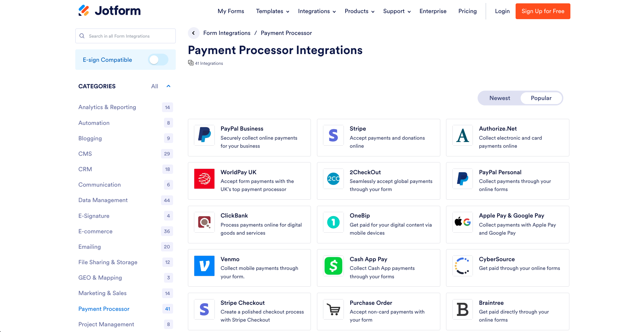Click the search magnifier icon
644x332 pixels.
click(x=82, y=36)
